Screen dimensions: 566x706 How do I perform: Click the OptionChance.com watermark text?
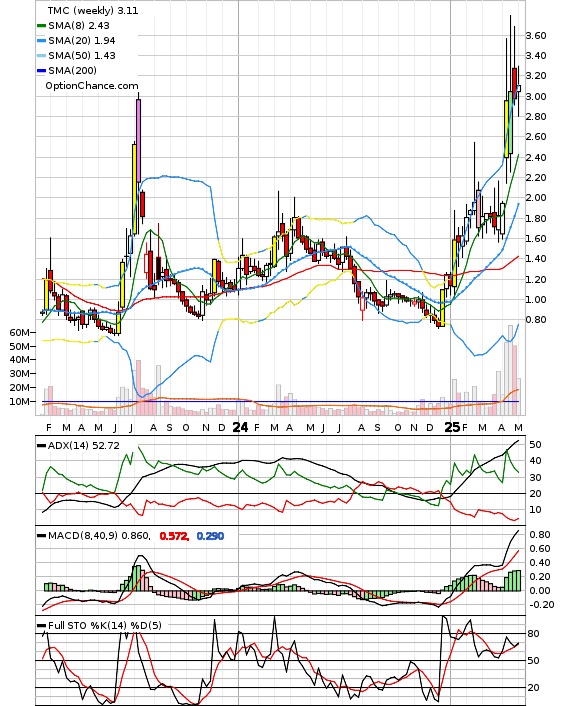pyautogui.click(x=92, y=86)
